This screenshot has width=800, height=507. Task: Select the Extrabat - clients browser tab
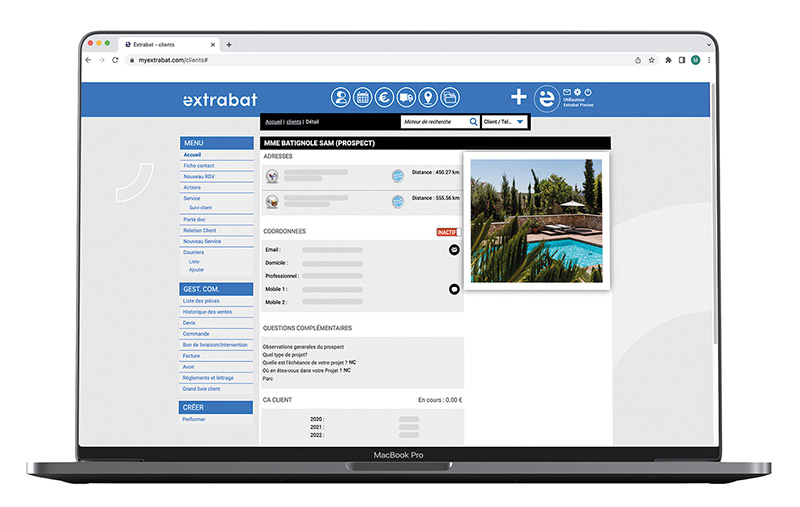168,45
